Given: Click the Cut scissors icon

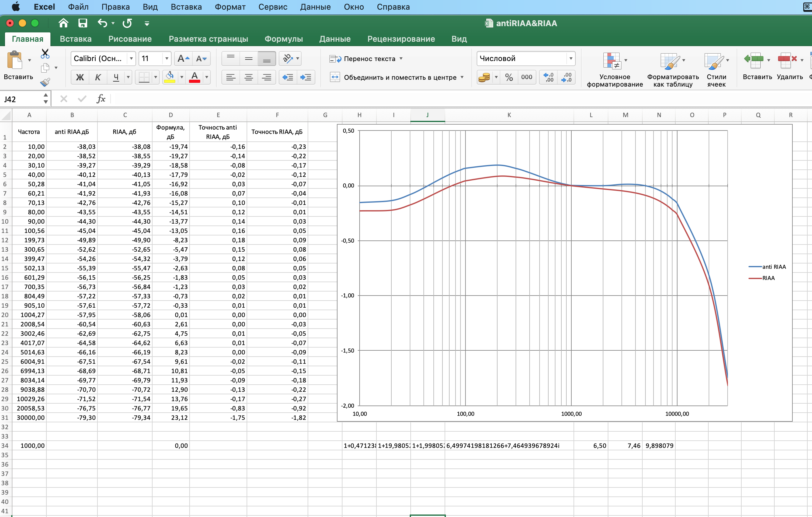Looking at the screenshot, I should (45, 54).
